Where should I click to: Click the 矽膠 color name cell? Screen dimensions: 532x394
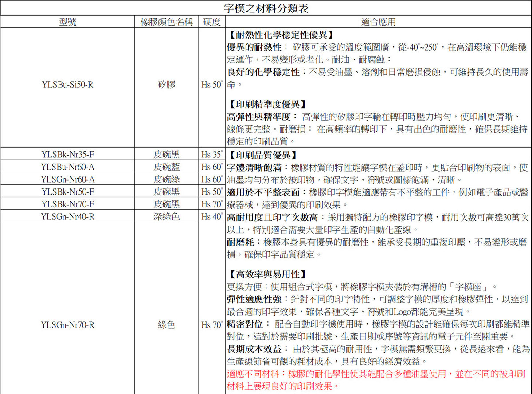tap(167, 84)
